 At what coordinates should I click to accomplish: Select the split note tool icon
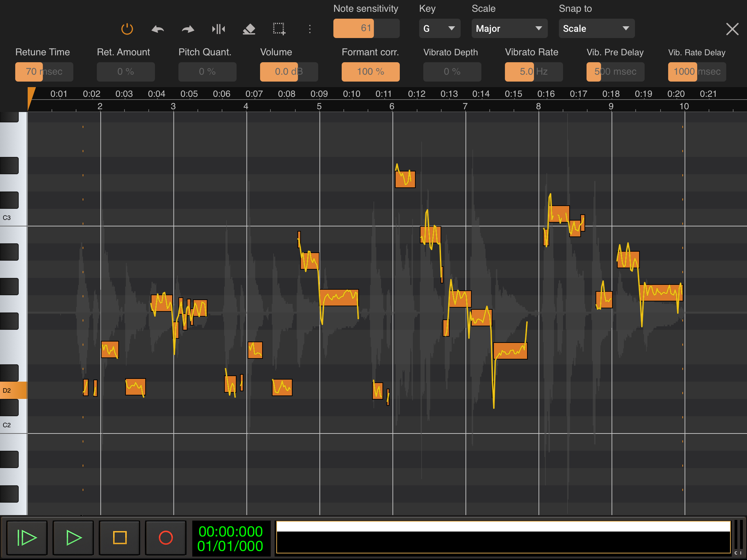[x=218, y=29]
